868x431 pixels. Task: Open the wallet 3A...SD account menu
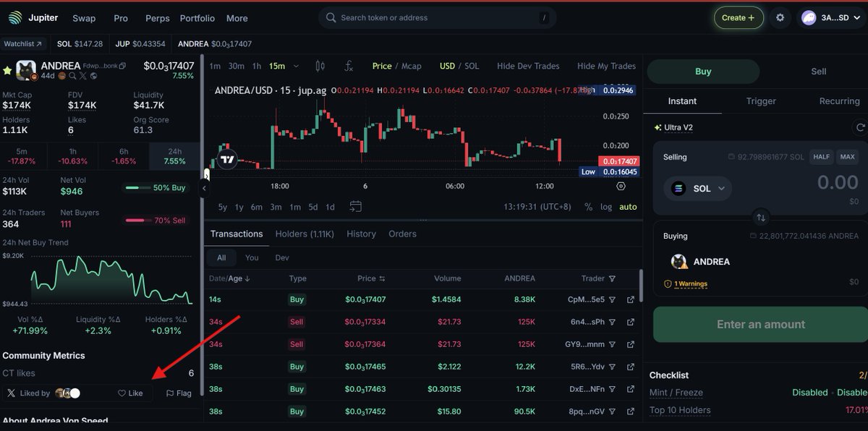(830, 17)
